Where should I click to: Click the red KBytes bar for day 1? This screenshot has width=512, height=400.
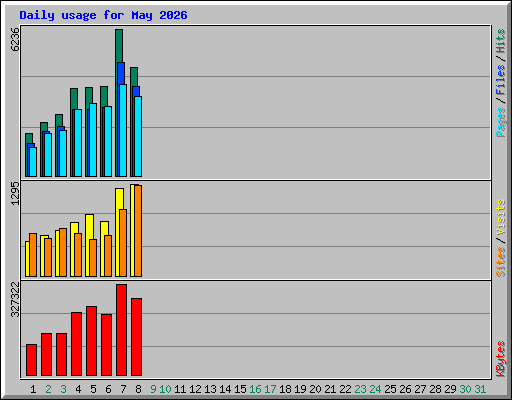(x=31, y=360)
